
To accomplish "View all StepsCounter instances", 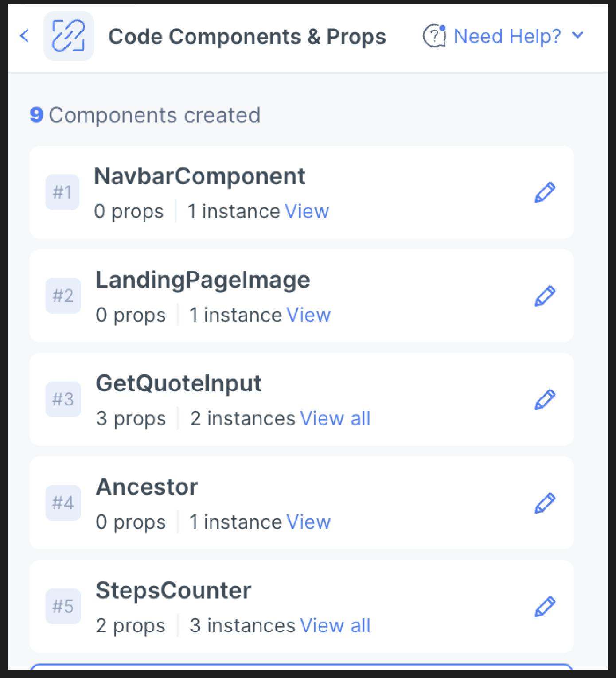I will pyautogui.click(x=335, y=626).
